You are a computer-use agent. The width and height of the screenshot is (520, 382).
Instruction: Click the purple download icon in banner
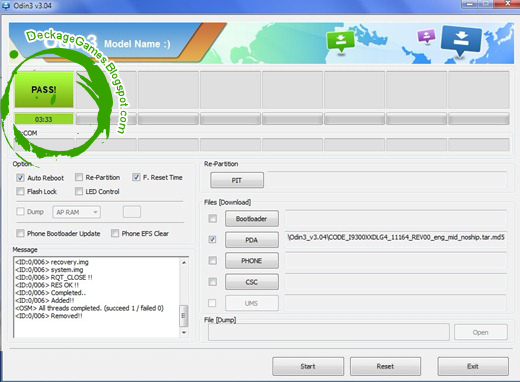[426, 36]
